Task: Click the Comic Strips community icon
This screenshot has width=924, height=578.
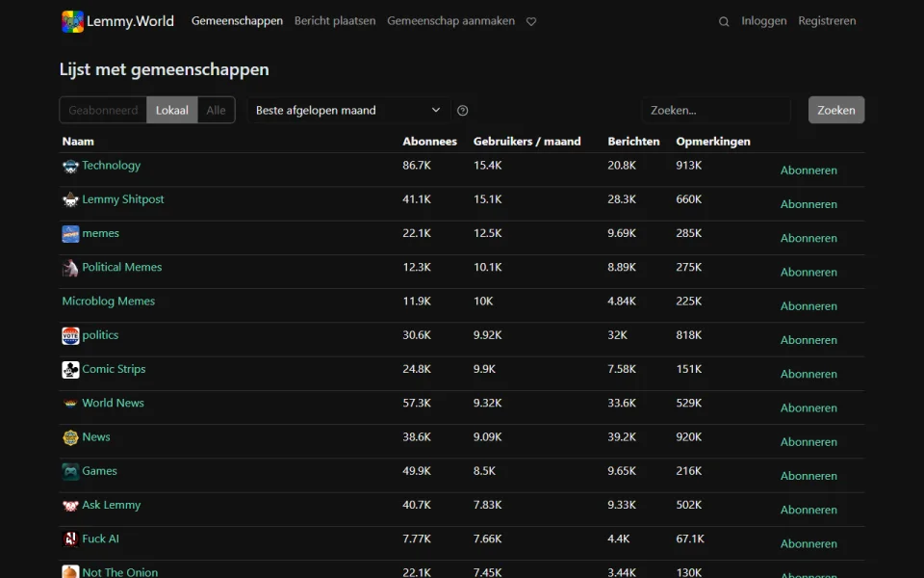Action: pyautogui.click(x=70, y=370)
